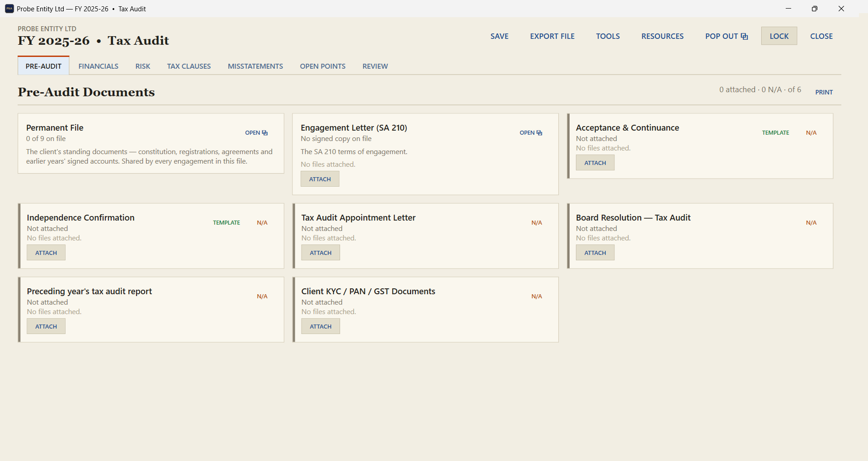Save the tax audit file
Viewport: 868px width, 461px height.
500,36
